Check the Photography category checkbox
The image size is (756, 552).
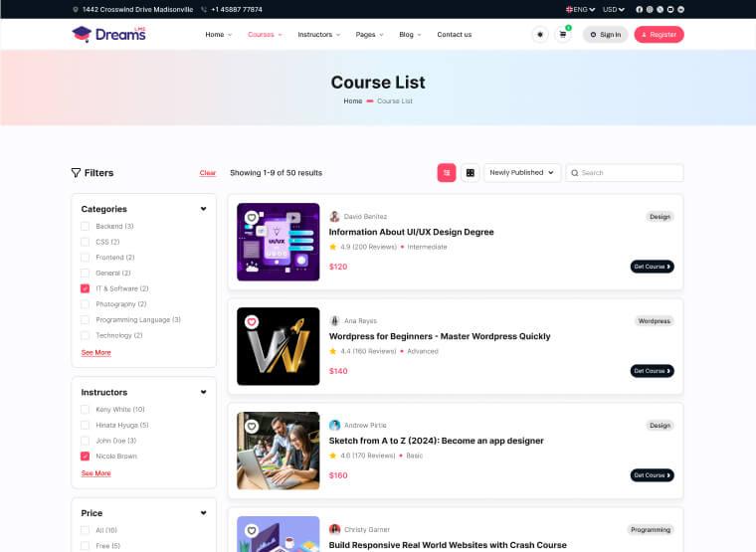[x=85, y=304]
